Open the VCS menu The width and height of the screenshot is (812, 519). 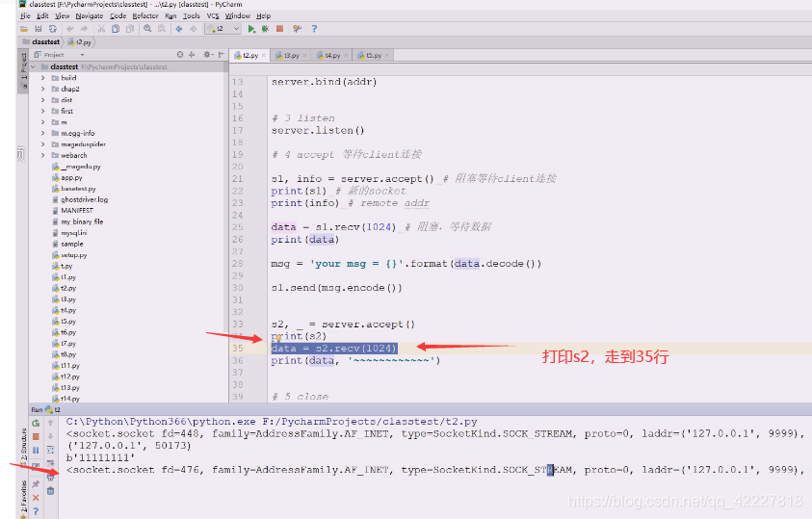213,16
